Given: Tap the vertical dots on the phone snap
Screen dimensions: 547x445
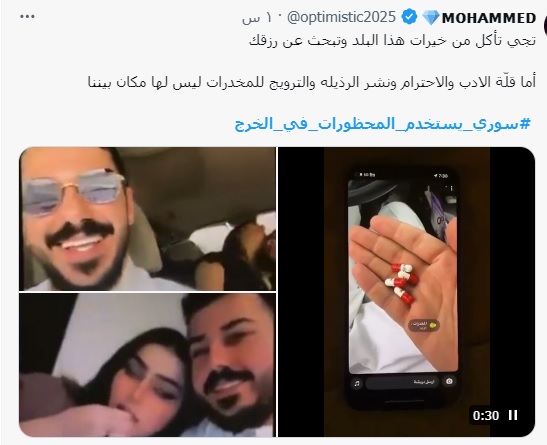Looking at the screenshot, I should click(x=452, y=188).
